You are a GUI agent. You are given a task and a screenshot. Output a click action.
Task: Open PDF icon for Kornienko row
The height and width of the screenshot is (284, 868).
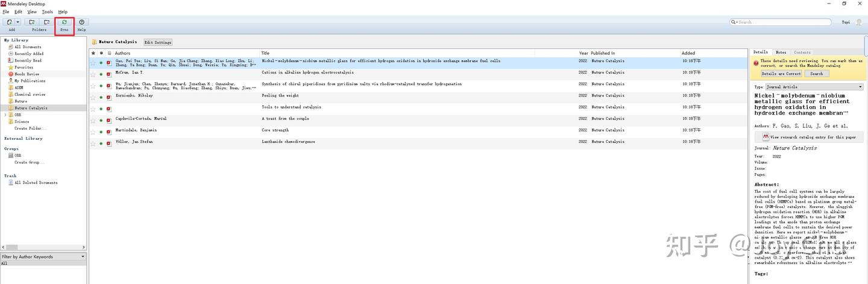coord(109,98)
